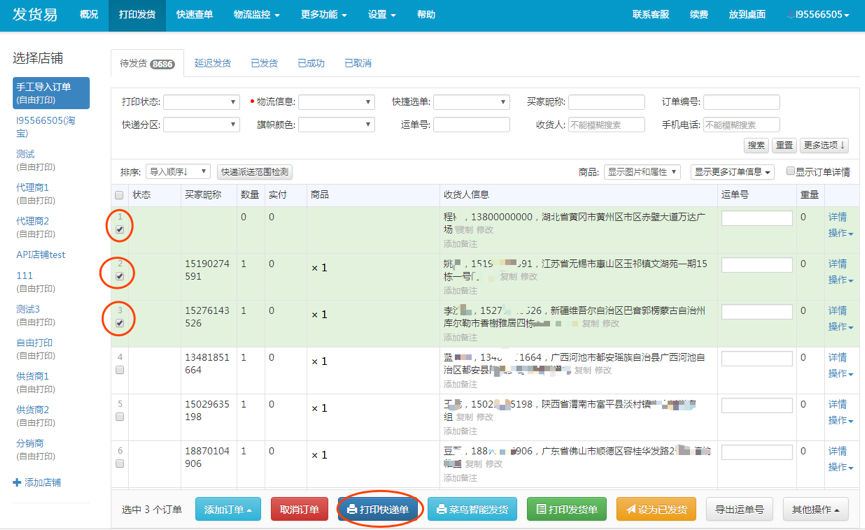Open the 快递分区 dropdown

pos(201,125)
